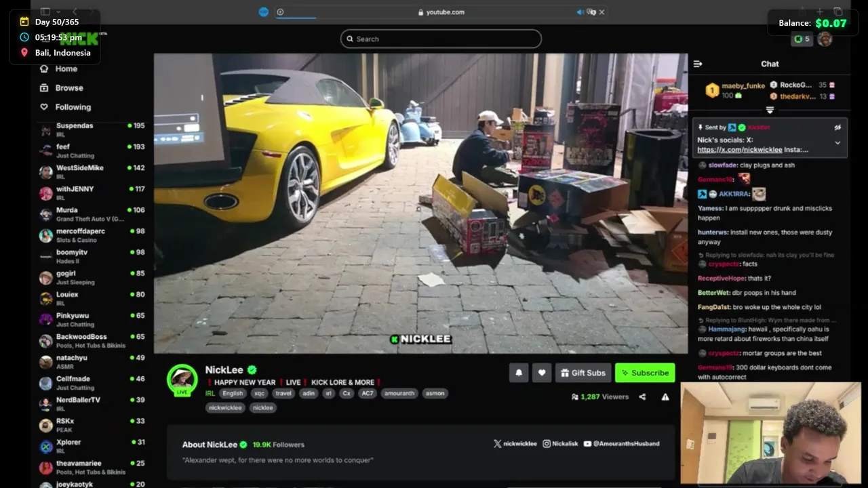Open Louiex channel in sidebar
The height and width of the screenshot is (488, 868).
(x=92, y=298)
